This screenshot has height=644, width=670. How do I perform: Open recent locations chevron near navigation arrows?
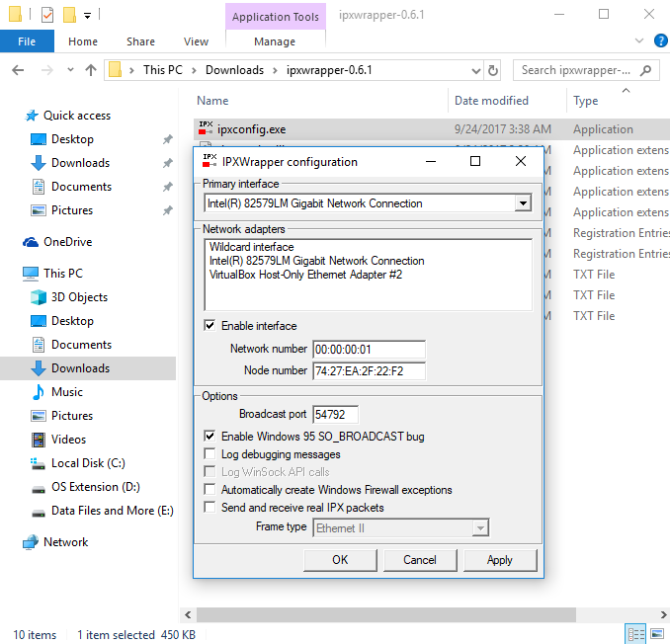pyautogui.click(x=70, y=70)
